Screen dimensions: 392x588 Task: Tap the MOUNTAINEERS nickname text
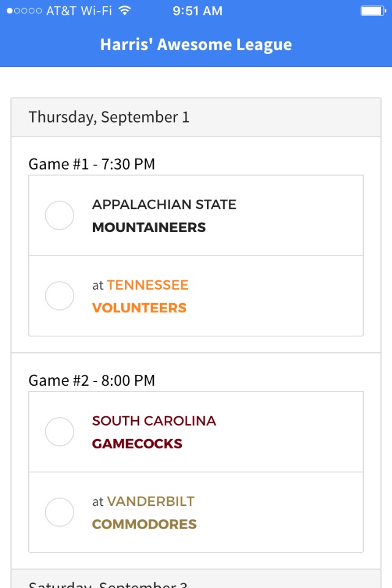(149, 227)
